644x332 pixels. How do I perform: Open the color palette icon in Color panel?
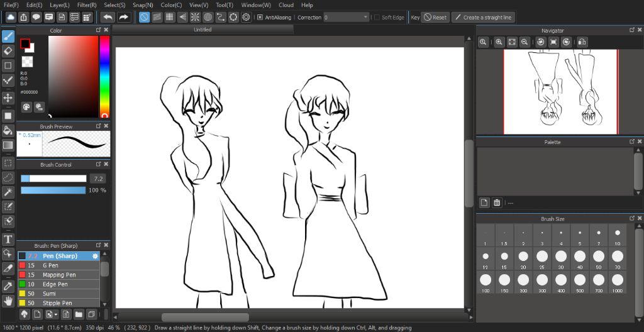[26, 107]
